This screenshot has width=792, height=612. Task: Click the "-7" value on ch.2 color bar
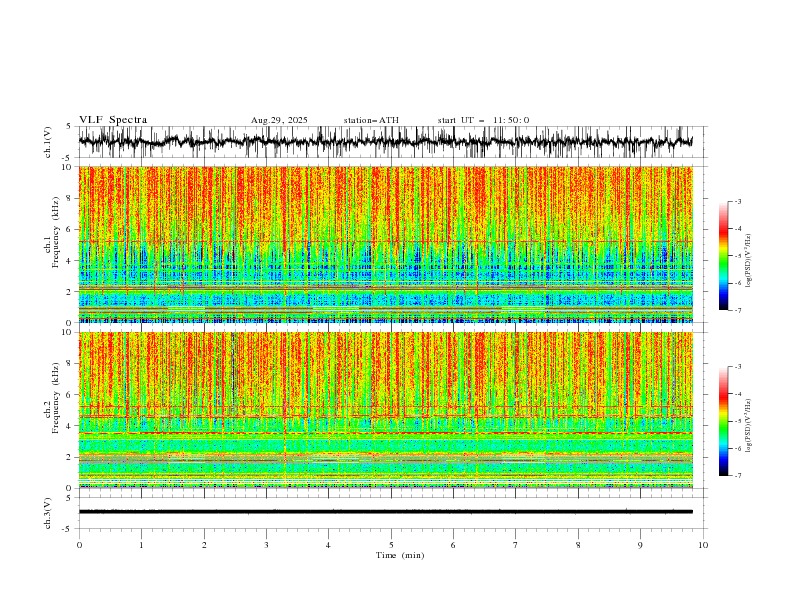(738, 476)
